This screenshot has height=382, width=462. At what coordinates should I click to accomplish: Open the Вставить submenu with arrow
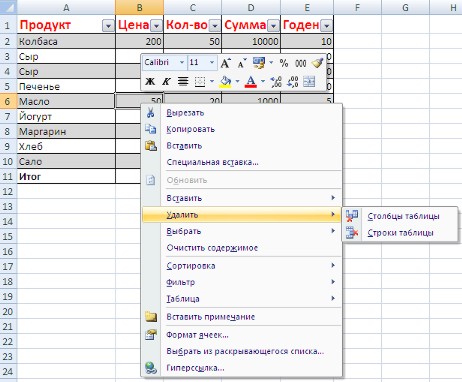(242, 198)
